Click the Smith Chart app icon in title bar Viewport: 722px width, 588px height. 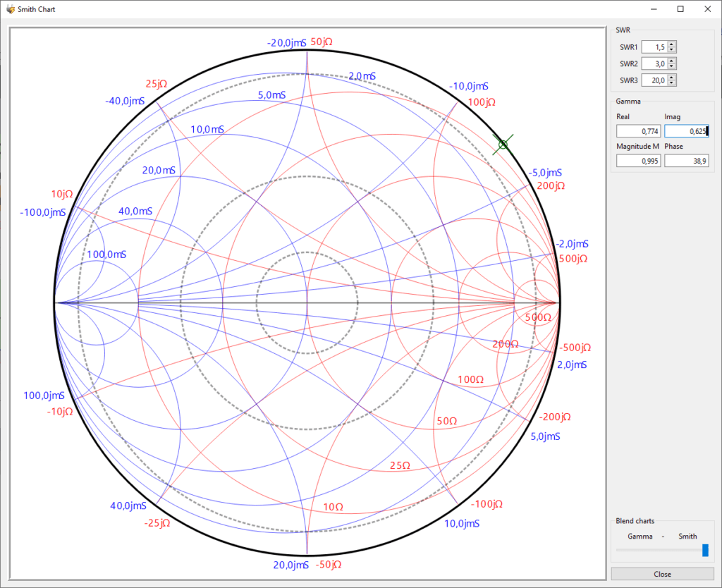(10, 9)
